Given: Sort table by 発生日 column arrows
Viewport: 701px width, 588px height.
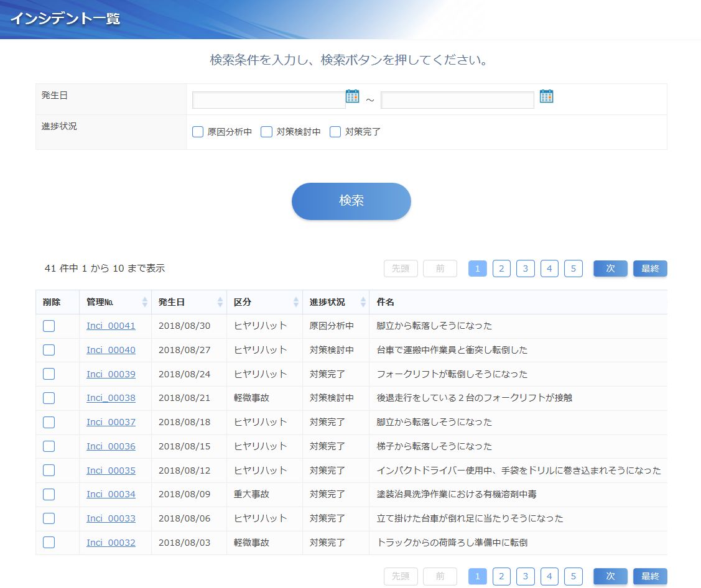Looking at the screenshot, I should tap(220, 302).
